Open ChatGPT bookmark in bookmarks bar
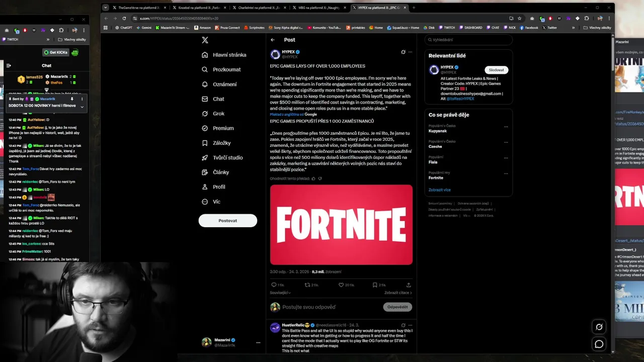 click(x=123, y=28)
